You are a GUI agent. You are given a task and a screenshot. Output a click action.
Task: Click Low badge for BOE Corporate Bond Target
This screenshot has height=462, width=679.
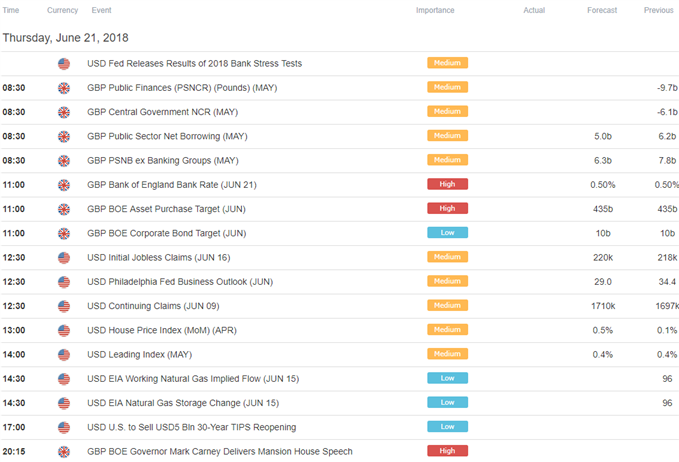pos(447,233)
